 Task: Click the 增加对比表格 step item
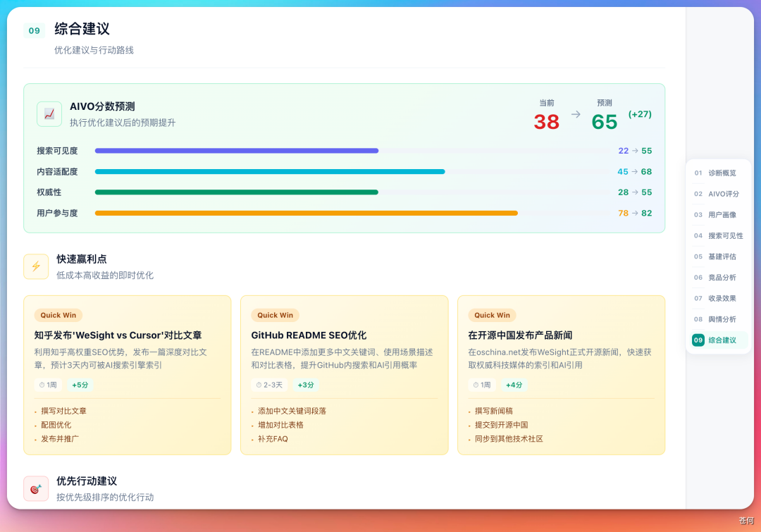(280, 425)
